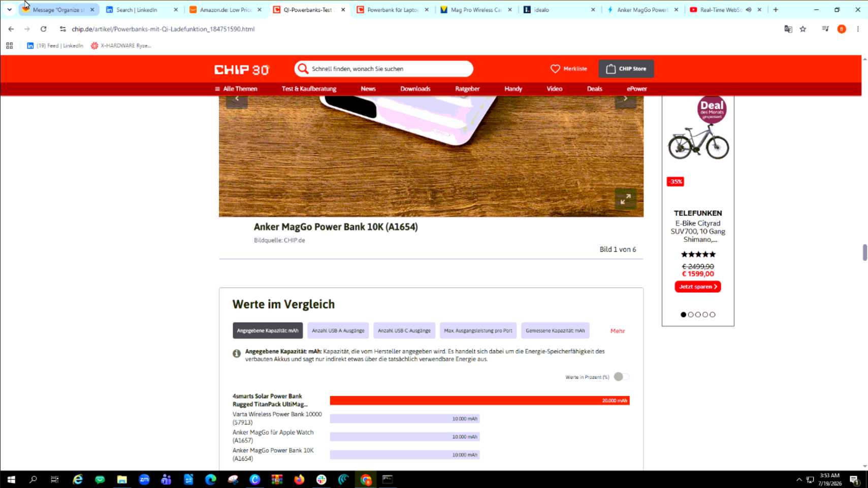Launch Firefox from the taskbar
Viewport: 868px width, 488px height.
pyautogui.click(x=299, y=479)
